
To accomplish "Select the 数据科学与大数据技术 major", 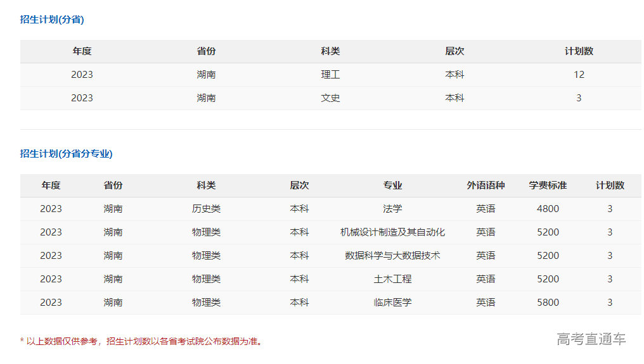I will click(392, 256).
